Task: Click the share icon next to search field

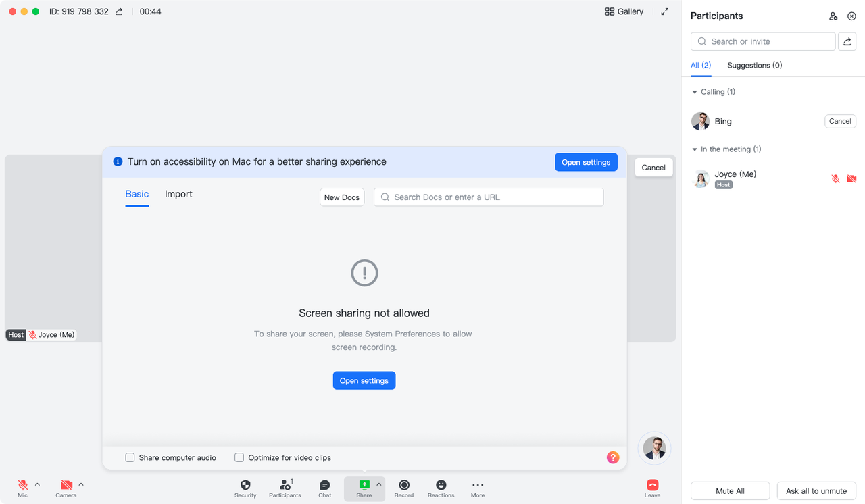Action: [x=847, y=41]
